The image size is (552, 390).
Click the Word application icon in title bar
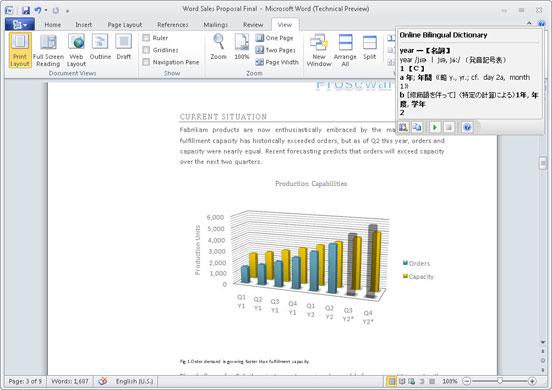(10, 10)
